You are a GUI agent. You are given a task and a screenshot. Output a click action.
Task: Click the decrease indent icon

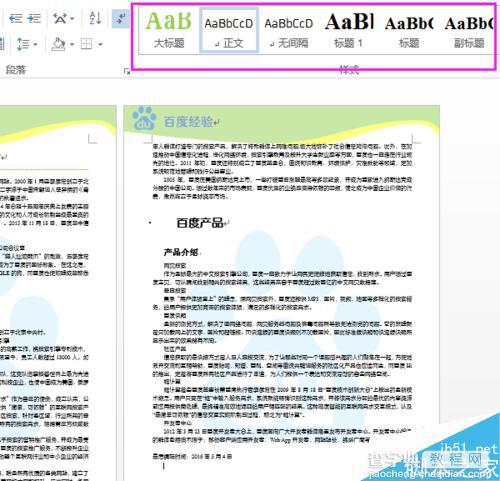(15, 18)
